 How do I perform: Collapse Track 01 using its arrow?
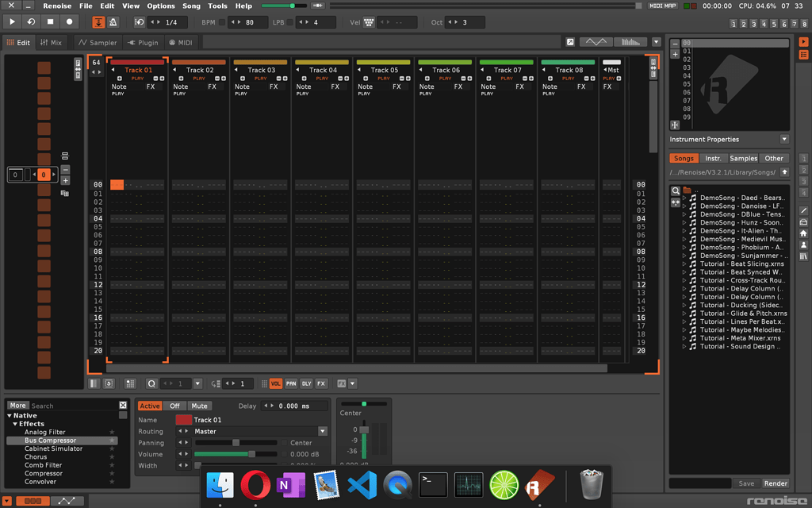point(113,70)
